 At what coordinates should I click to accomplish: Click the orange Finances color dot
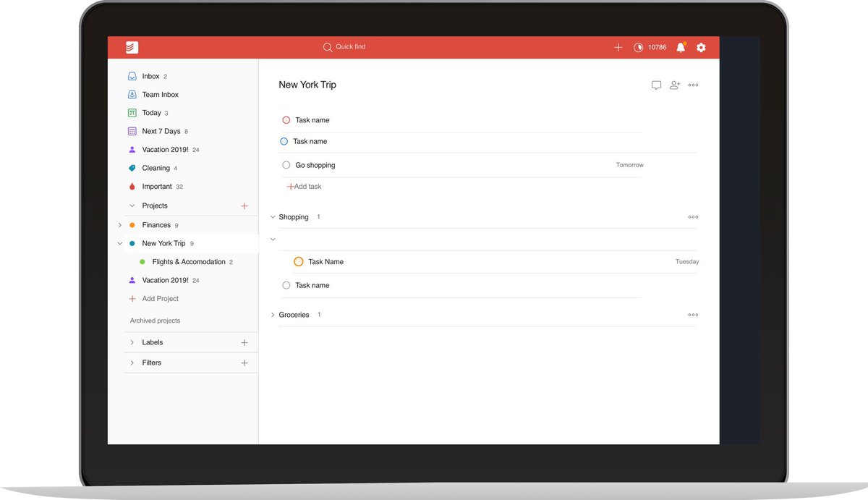coord(132,225)
